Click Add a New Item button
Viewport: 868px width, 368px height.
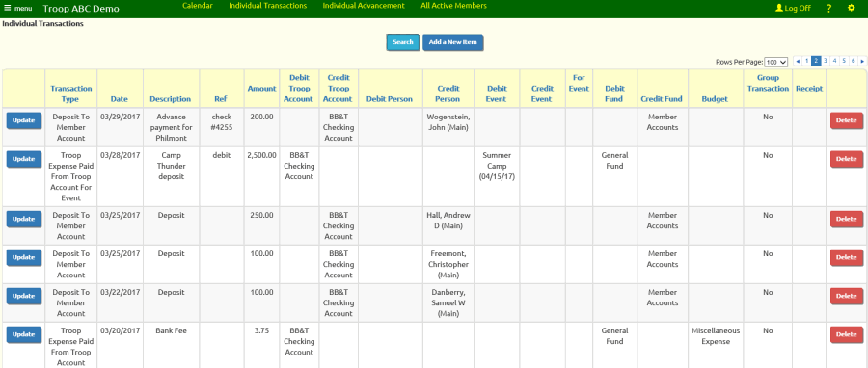[x=453, y=42]
